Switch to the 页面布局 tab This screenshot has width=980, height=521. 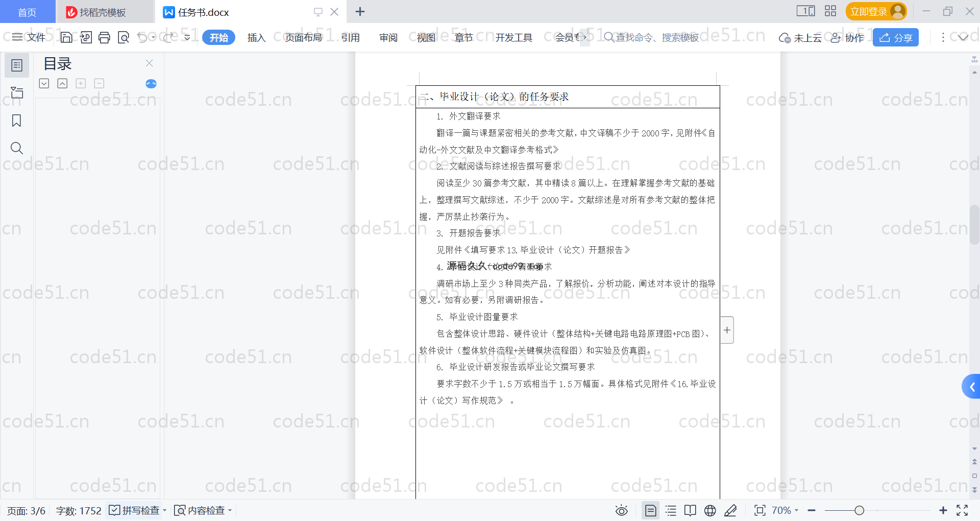(303, 37)
